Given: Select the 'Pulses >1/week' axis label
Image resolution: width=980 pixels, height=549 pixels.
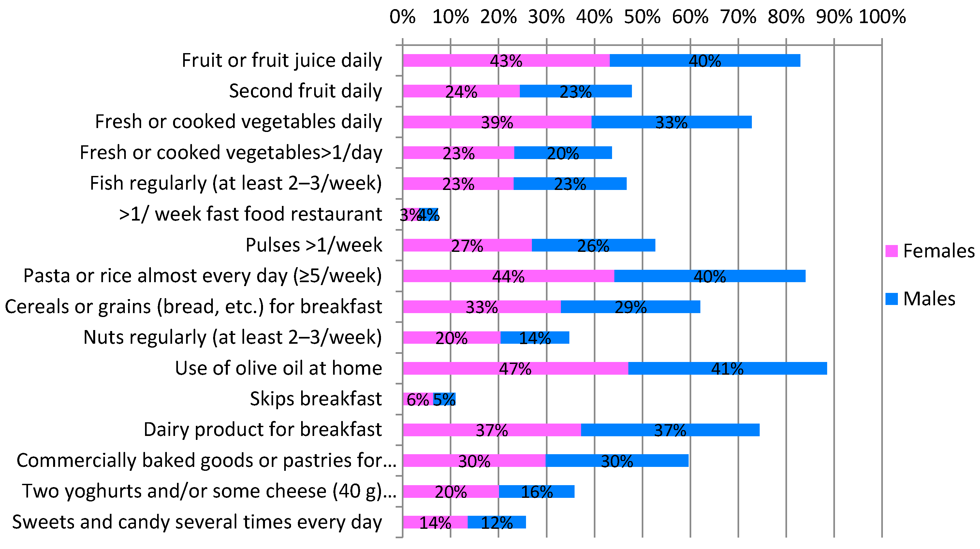Looking at the screenshot, I should 314,245.
